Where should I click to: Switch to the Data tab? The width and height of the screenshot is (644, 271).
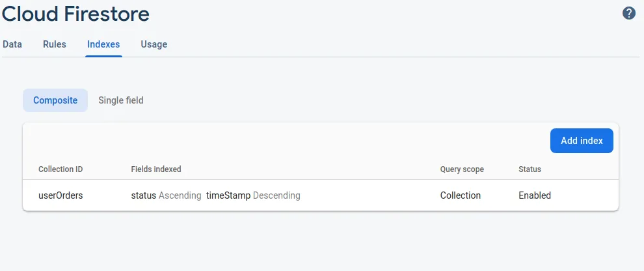12,44
